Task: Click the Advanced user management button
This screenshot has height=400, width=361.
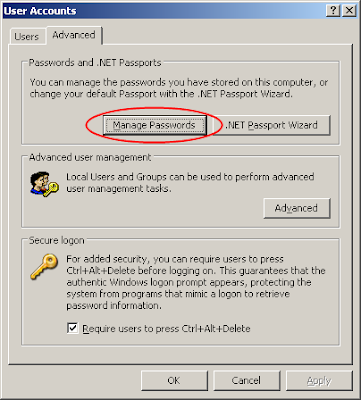Action: 297,208
